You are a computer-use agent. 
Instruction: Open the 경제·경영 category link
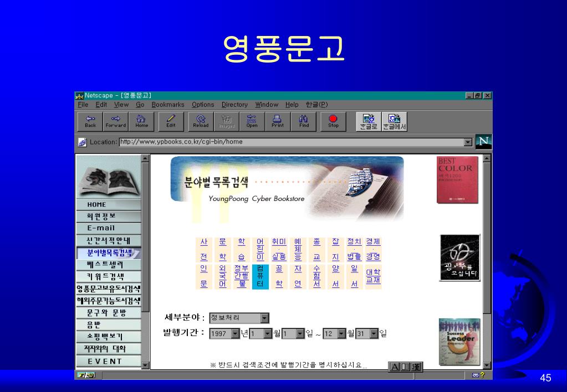[x=373, y=250]
